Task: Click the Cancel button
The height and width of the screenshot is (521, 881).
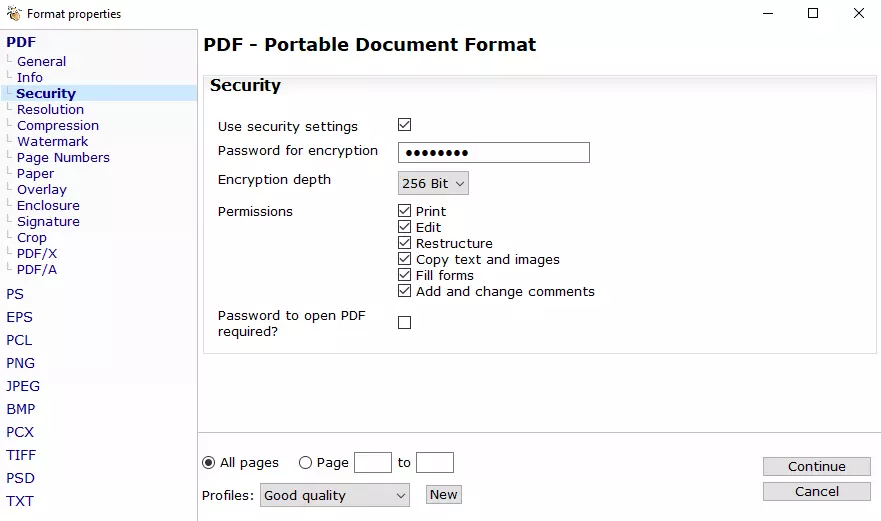Action: click(816, 491)
